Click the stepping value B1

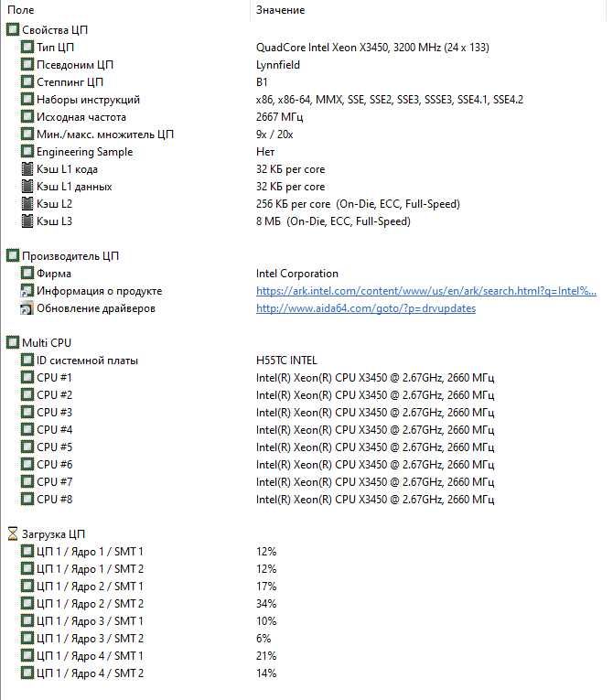click(x=262, y=82)
